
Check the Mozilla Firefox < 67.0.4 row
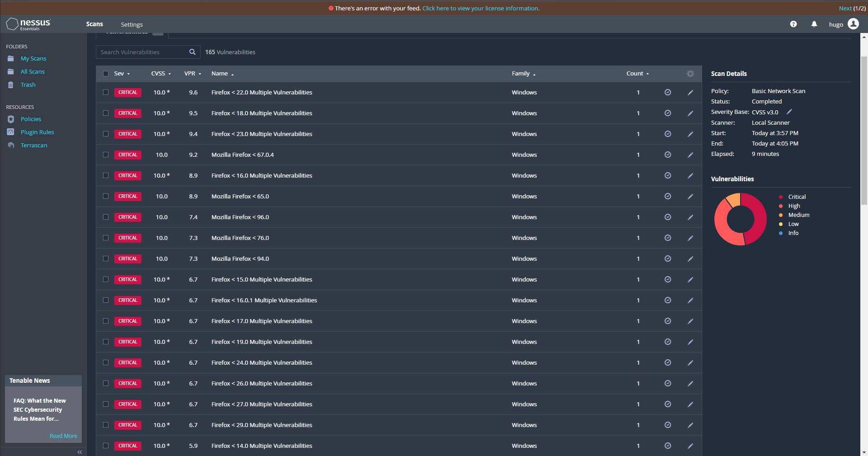pyautogui.click(x=105, y=155)
